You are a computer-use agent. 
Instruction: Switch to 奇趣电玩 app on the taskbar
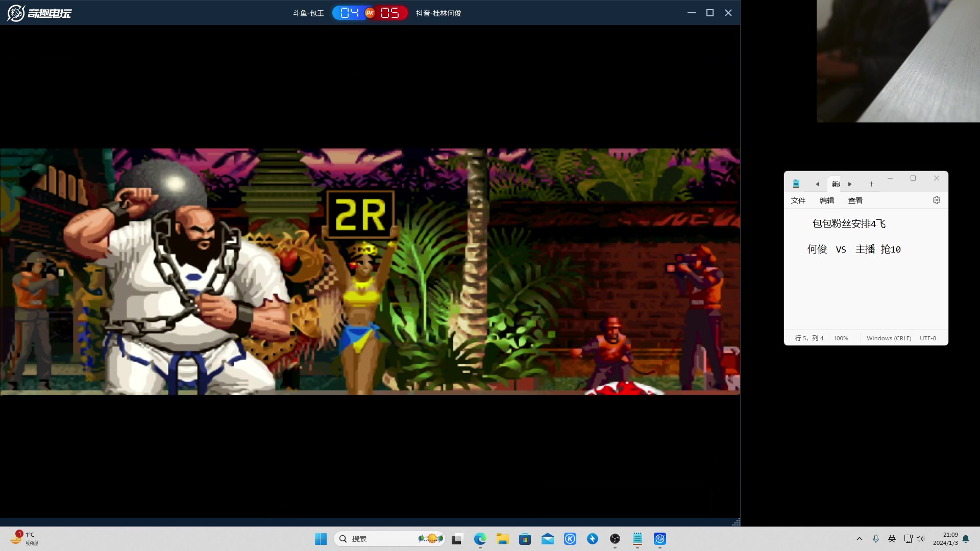click(660, 539)
